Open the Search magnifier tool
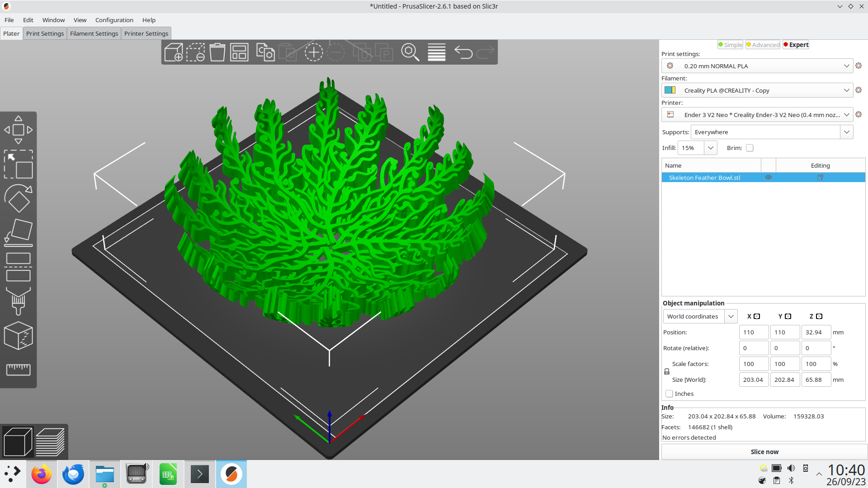This screenshot has height=488, width=868. coord(410,52)
